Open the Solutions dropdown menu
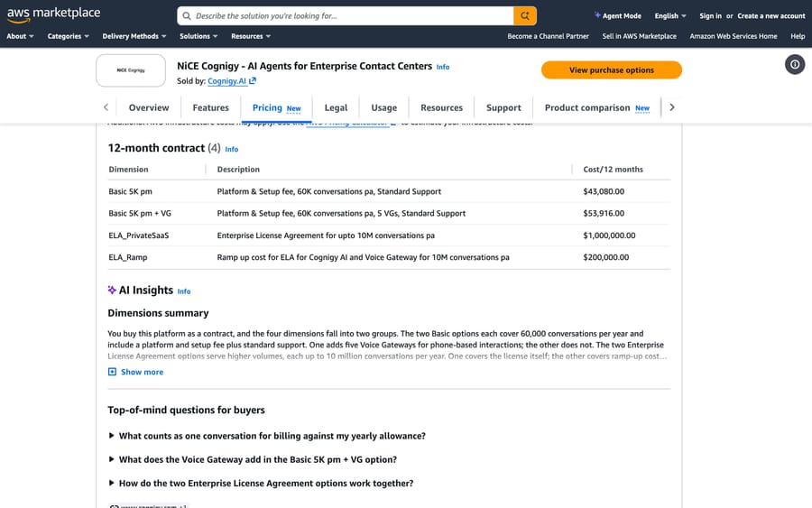Image resolution: width=812 pixels, height=508 pixels. click(198, 36)
